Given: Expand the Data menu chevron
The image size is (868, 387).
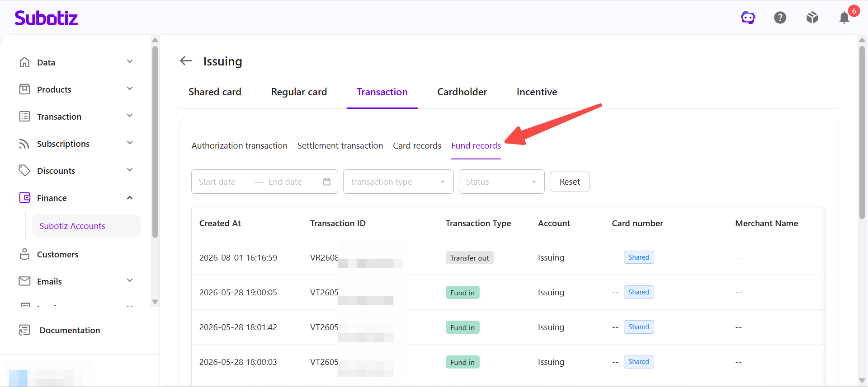Looking at the screenshot, I should click(x=130, y=61).
